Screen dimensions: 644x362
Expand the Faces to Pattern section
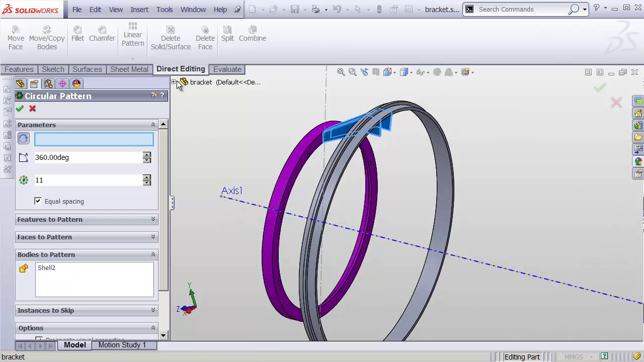pyautogui.click(x=153, y=237)
